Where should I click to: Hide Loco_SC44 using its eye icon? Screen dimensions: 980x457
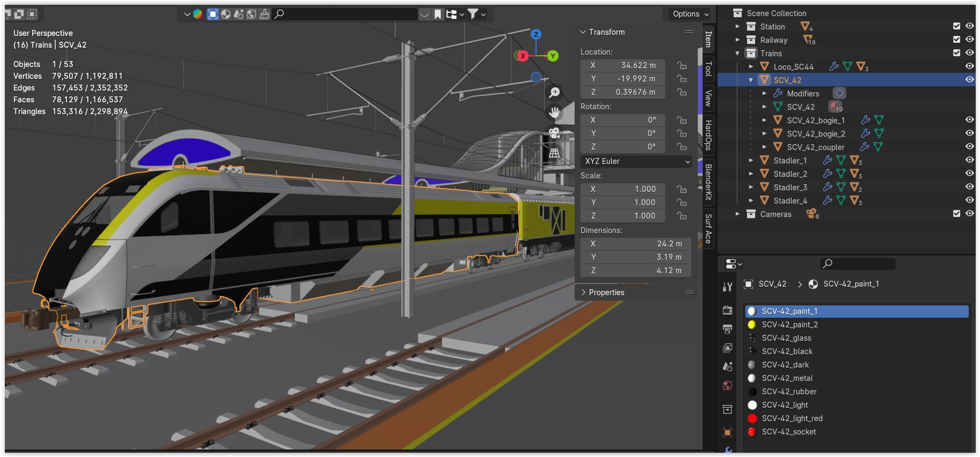tap(969, 66)
